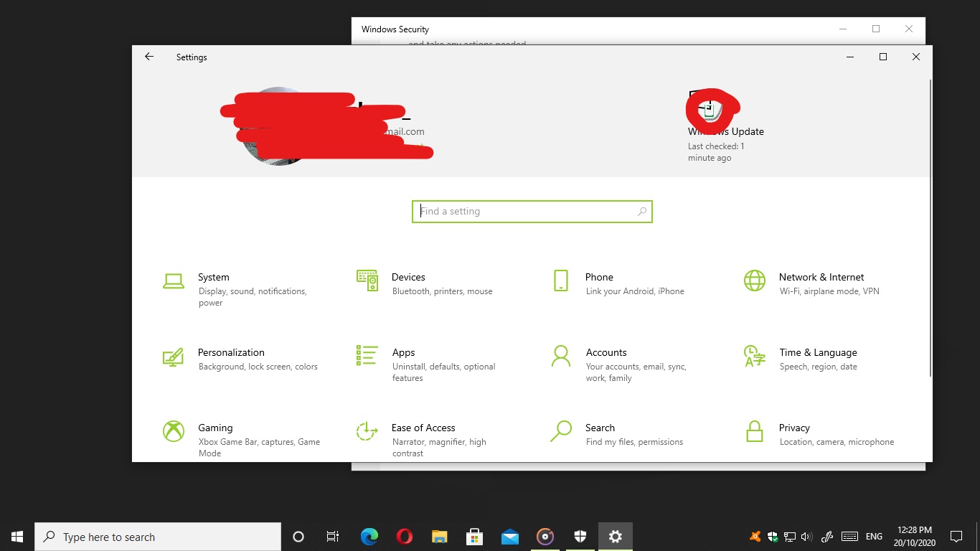Click 'Background, lock screen, colors' description
980x551 pixels.
point(258,367)
